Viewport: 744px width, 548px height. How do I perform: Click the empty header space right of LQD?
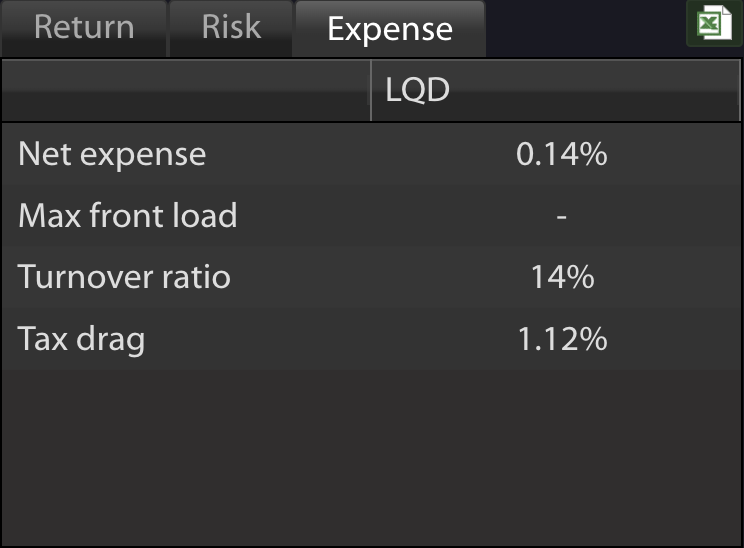[595, 90]
